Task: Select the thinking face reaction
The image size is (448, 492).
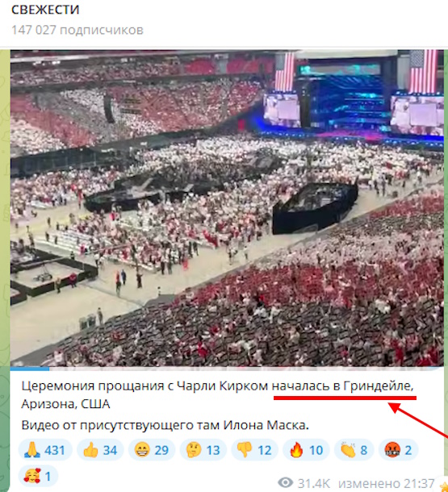Action: (x=203, y=450)
